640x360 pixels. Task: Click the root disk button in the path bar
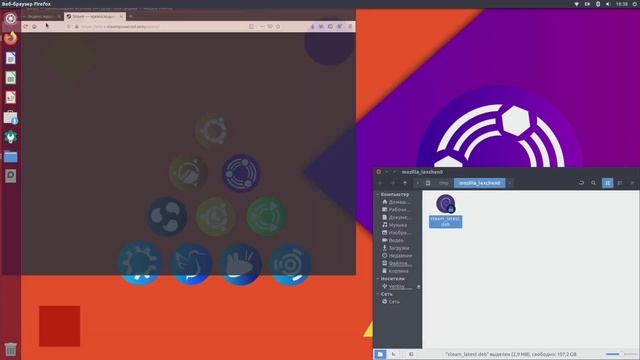coord(428,183)
